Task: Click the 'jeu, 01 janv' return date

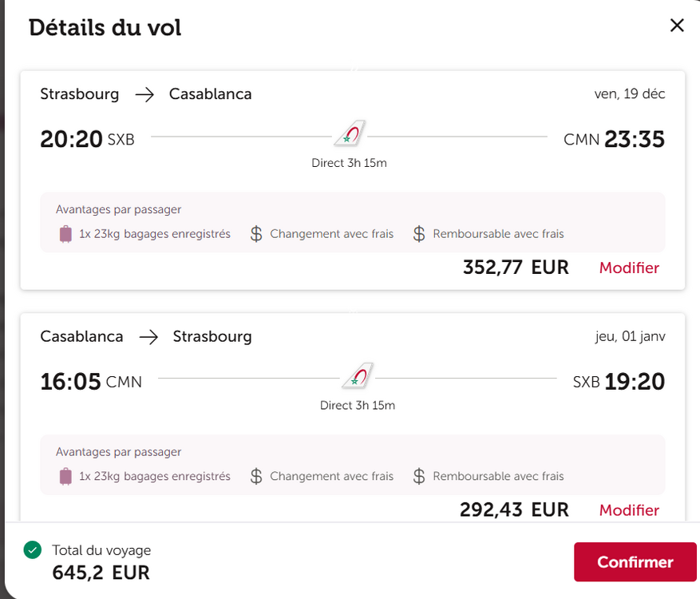Action: pos(630,336)
